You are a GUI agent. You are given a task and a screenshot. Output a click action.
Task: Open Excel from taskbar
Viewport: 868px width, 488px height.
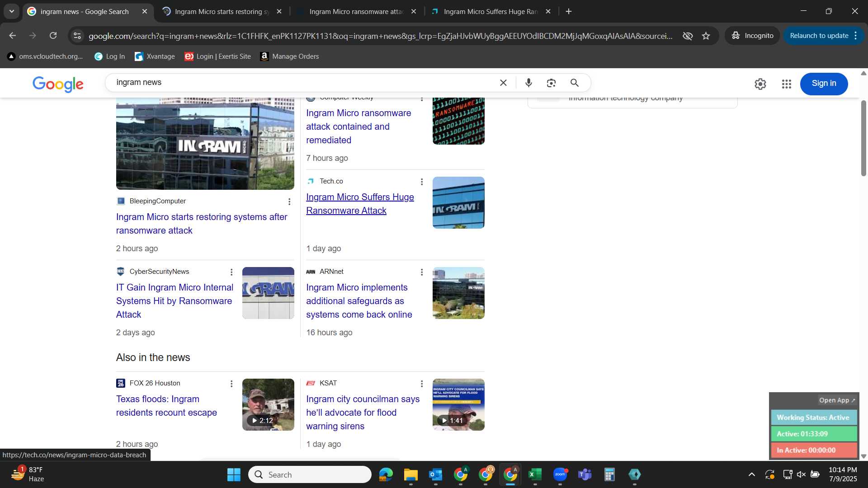(535, 474)
